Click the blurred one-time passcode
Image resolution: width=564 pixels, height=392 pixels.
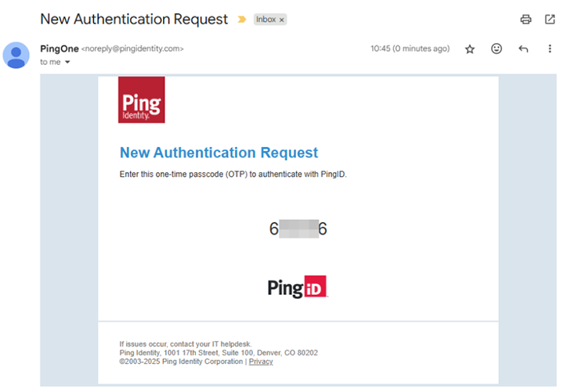click(298, 229)
